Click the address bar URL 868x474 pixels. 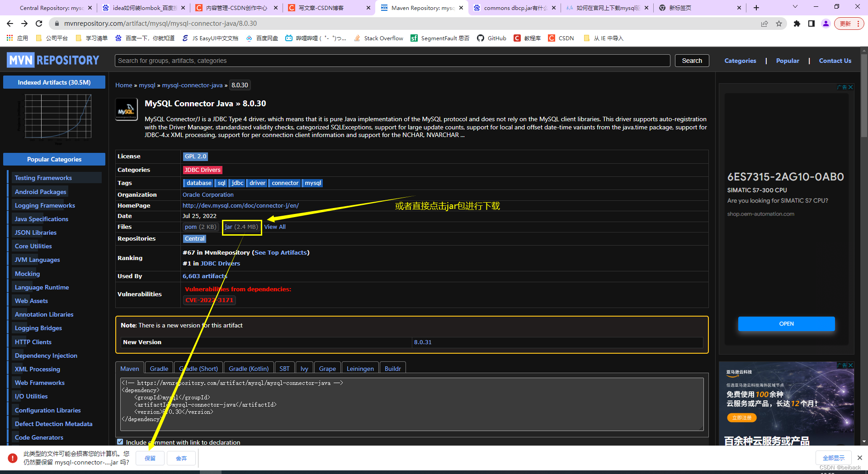160,24
